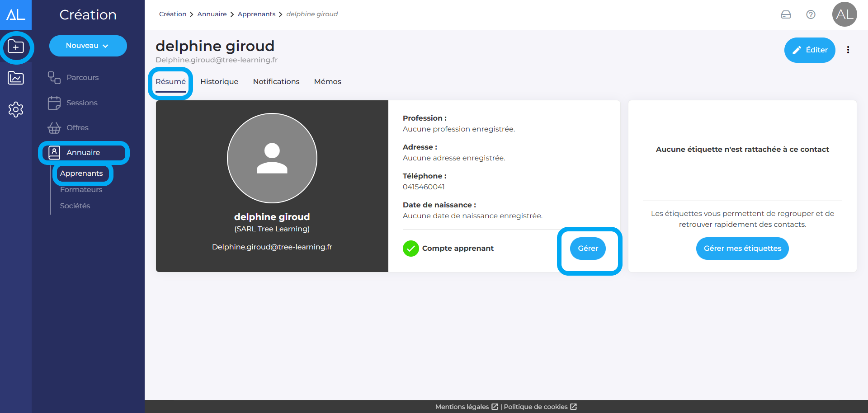Screen dimensions: 868x413
Task: Click Gérer next to Compte apprenant
Action: click(x=588, y=249)
